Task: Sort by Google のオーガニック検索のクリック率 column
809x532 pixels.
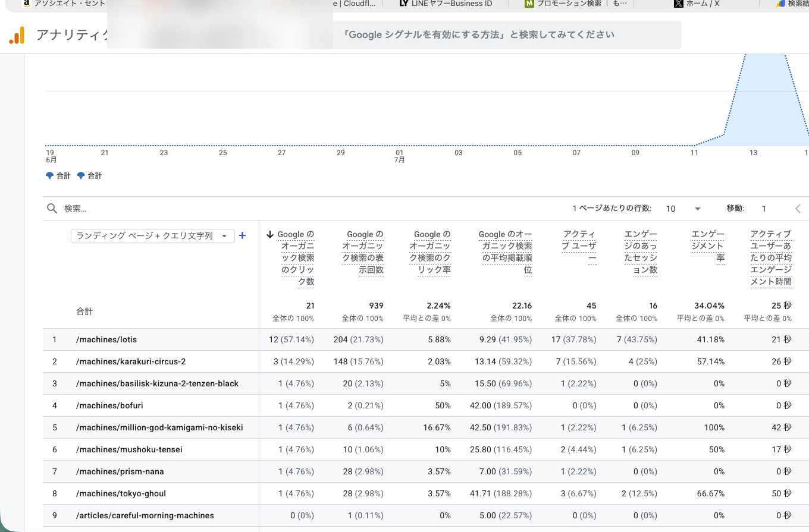Action: click(429, 252)
